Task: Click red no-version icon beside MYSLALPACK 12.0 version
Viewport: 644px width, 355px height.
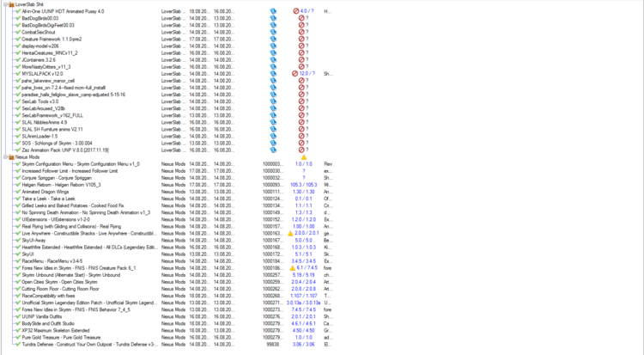Action: point(295,74)
